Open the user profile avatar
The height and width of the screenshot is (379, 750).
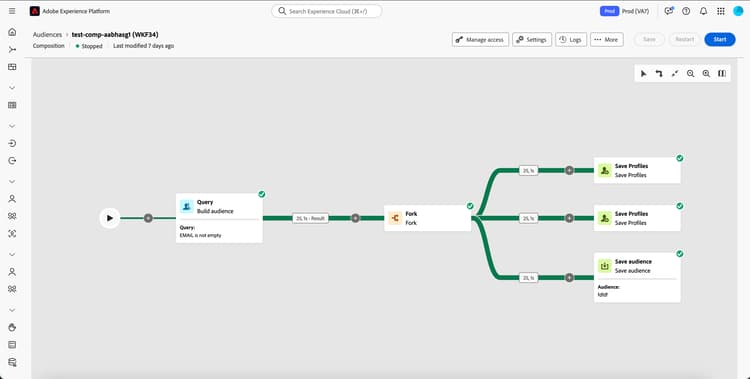(738, 11)
